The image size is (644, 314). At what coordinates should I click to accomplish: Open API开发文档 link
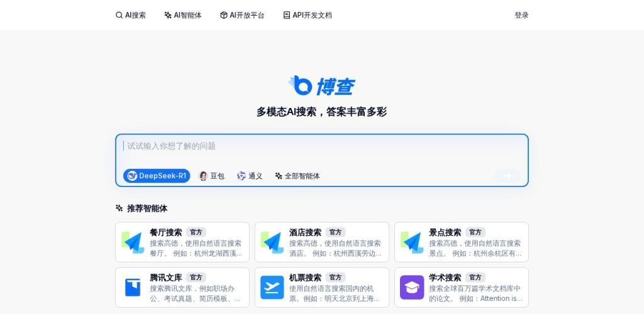coord(307,15)
